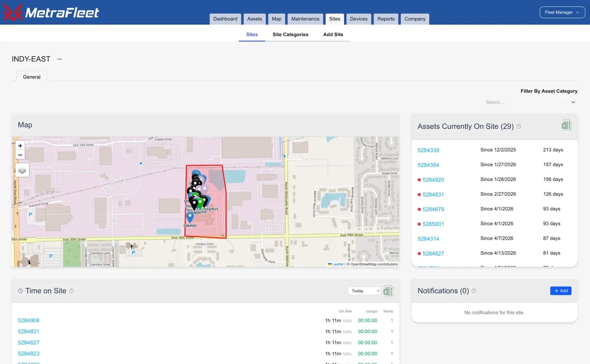Click 'Since 2/27/2026' date text
Screen dimensions: 590x364
(498, 194)
